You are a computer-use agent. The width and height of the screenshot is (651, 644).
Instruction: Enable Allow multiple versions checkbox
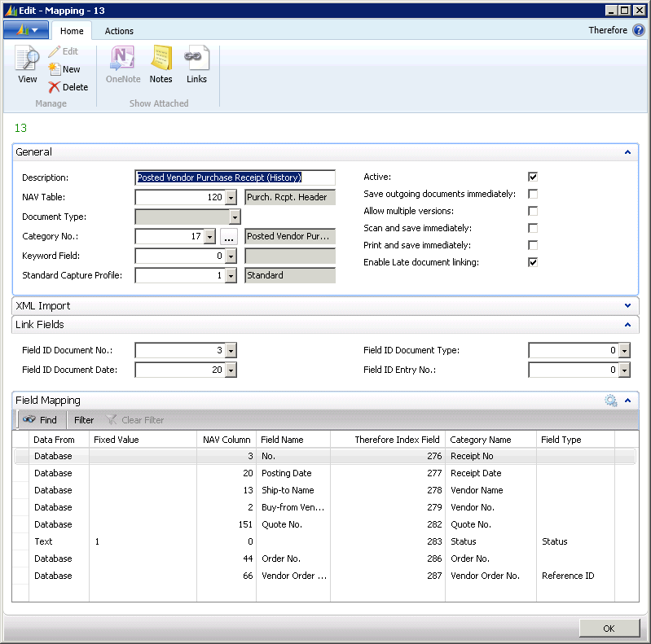pos(533,211)
